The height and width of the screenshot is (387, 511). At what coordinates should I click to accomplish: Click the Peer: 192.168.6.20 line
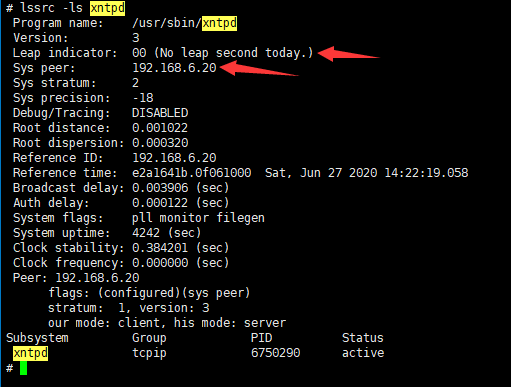(76, 278)
